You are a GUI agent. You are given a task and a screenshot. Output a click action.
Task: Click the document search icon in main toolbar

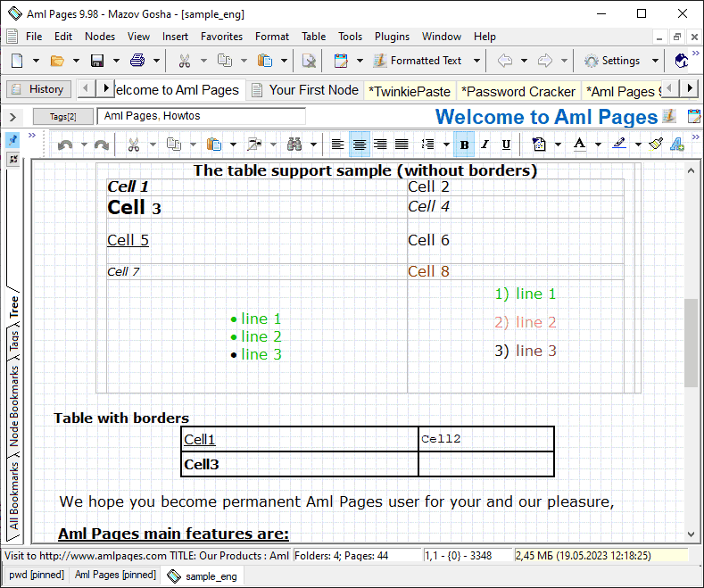coord(309,60)
